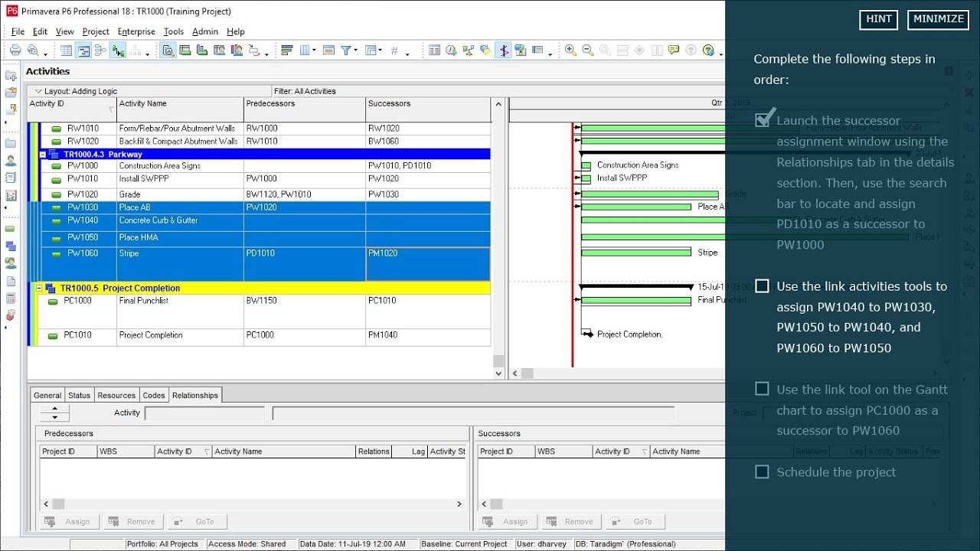Toggle the Progress Spotlight icon
The image size is (980, 551).
click(485, 51)
